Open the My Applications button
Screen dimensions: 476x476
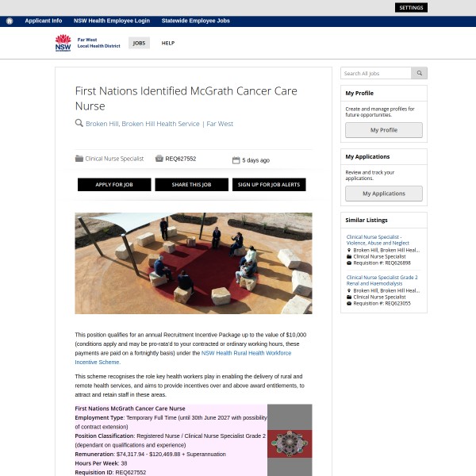pos(384,194)
